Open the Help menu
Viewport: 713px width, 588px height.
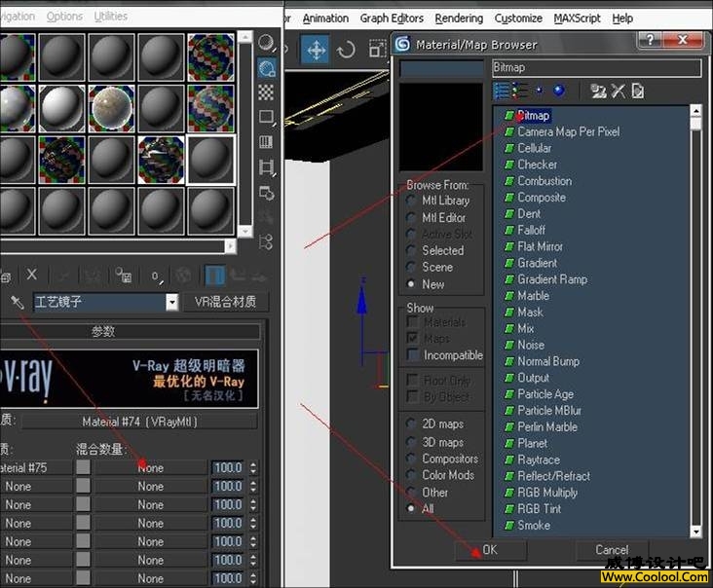tap(622, 18)
